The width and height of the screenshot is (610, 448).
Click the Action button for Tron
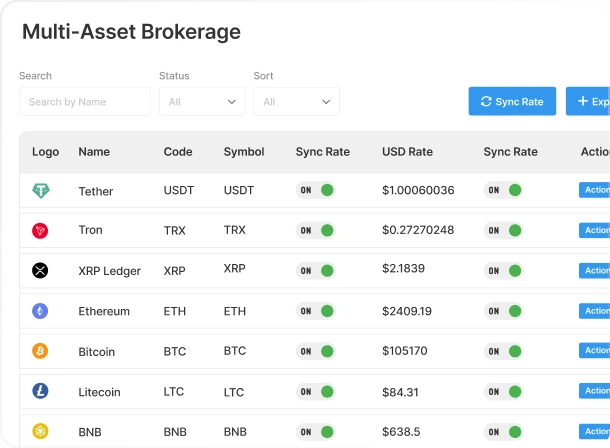pyautogui.click(x=594, y=230)
